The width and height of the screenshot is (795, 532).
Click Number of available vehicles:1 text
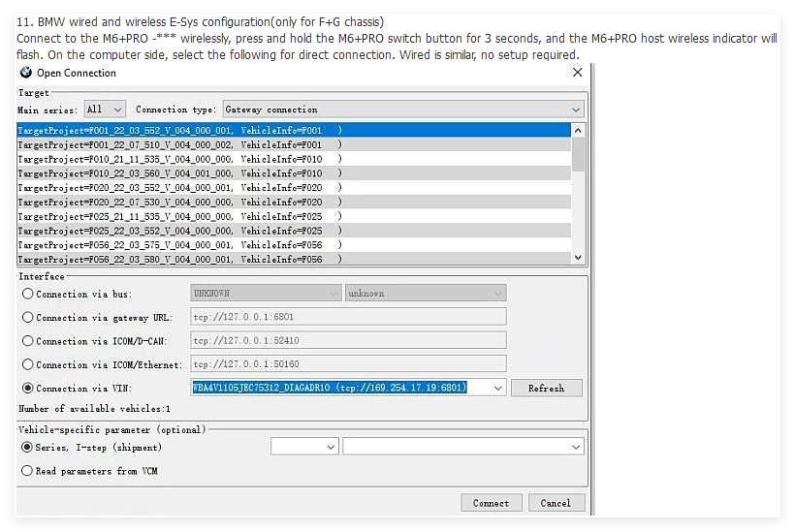(x=94, y=408)
